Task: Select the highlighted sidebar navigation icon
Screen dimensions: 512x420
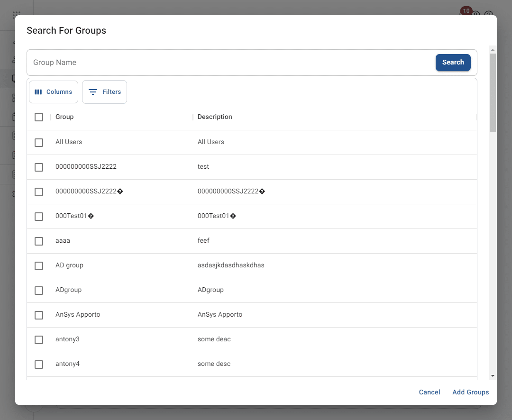Action: coord(13,79)
